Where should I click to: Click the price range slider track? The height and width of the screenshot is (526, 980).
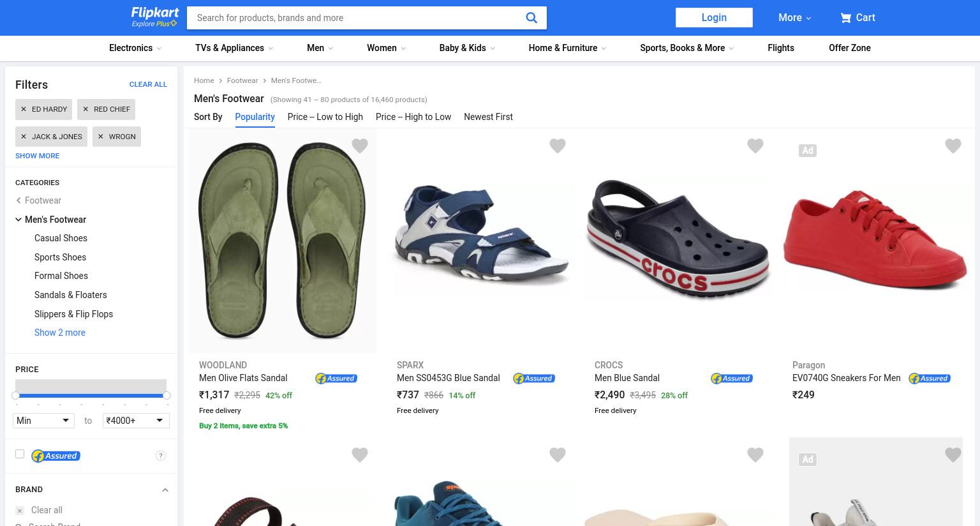coord(91,396)
